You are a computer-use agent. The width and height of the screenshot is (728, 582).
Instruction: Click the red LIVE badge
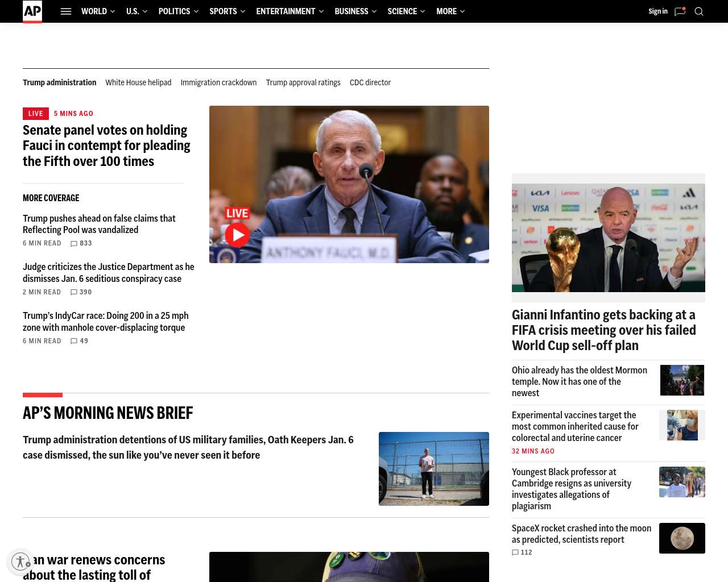coord(36,114)
